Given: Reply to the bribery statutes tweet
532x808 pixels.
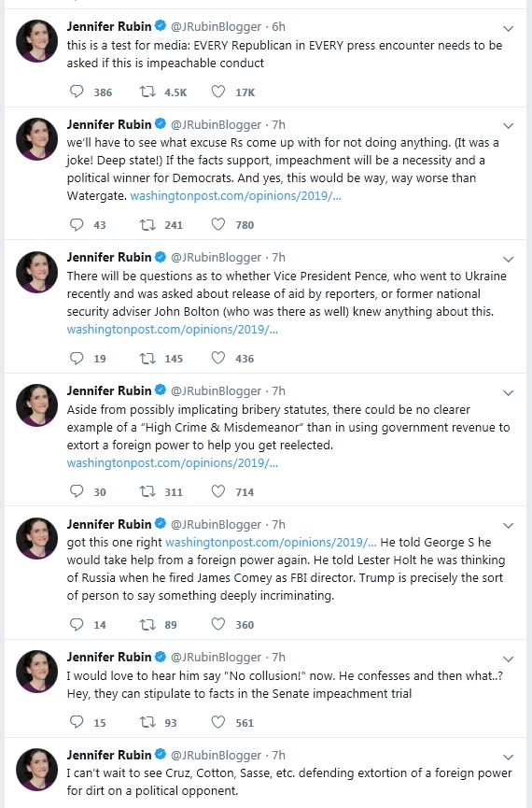Looking at the screenshot, I should click(77, 491).
